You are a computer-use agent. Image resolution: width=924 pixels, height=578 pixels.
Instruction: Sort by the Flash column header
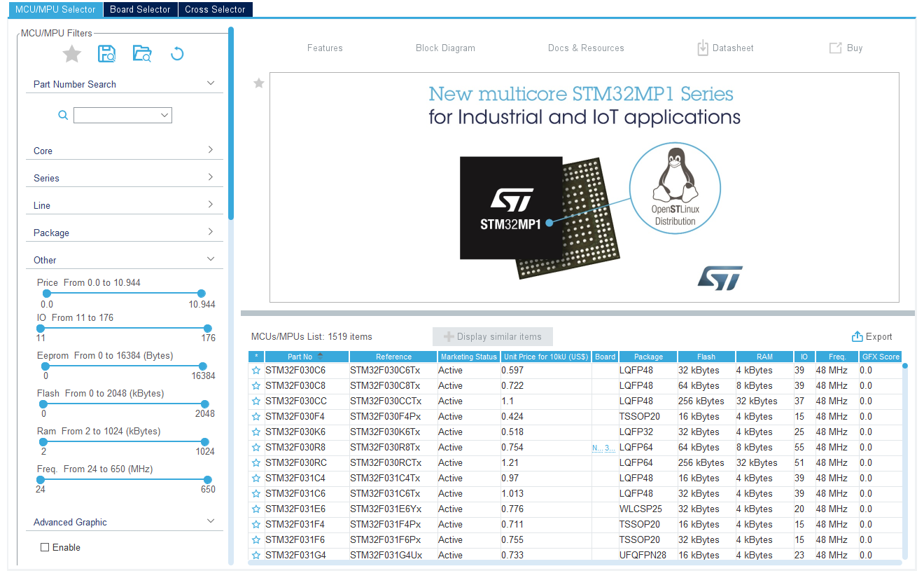click(706, 357)
